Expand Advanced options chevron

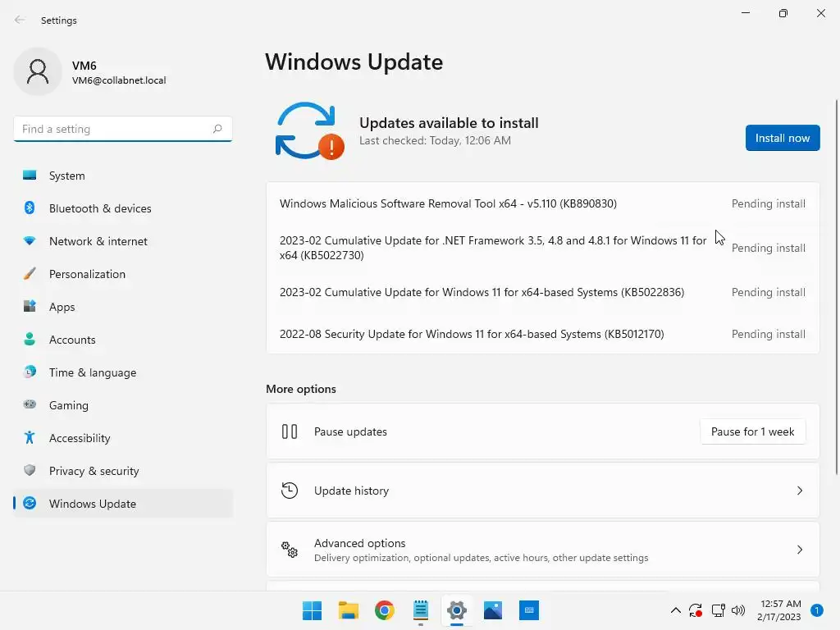[799, 549]
